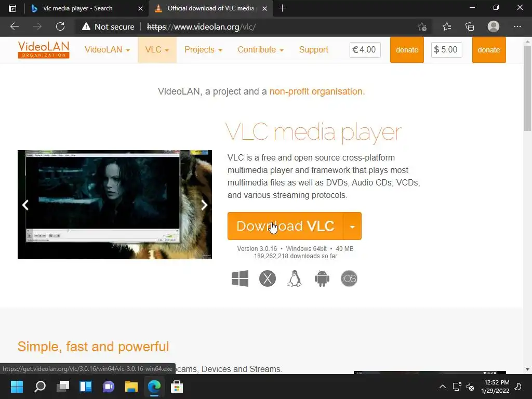
Task: Click the euro 4.00 donation field
Action: pos(365,50)
